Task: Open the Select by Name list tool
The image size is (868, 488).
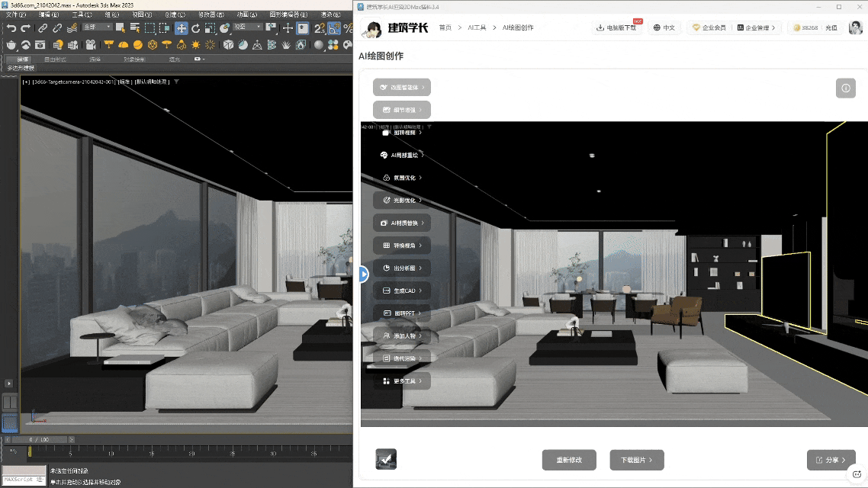Action: coord(134,27)
